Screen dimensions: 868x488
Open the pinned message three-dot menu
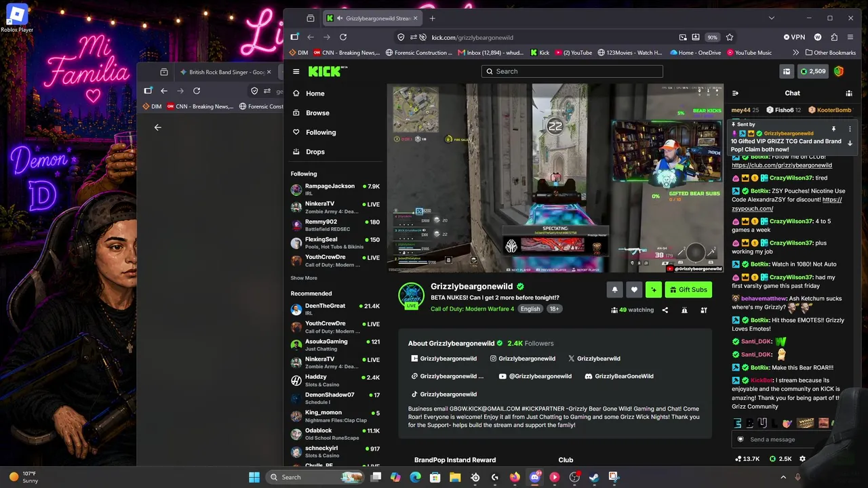click(850, 129)
